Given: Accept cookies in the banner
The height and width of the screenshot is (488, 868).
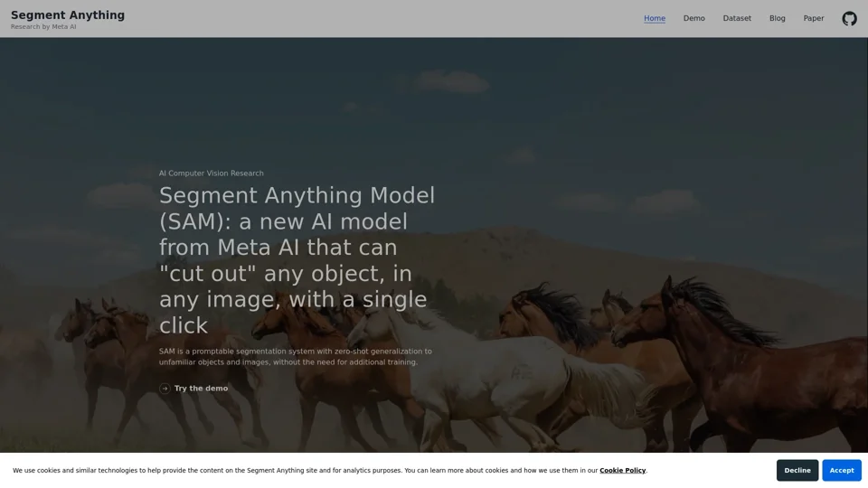Looking at the screenshot, I should [x=842, y=470].
